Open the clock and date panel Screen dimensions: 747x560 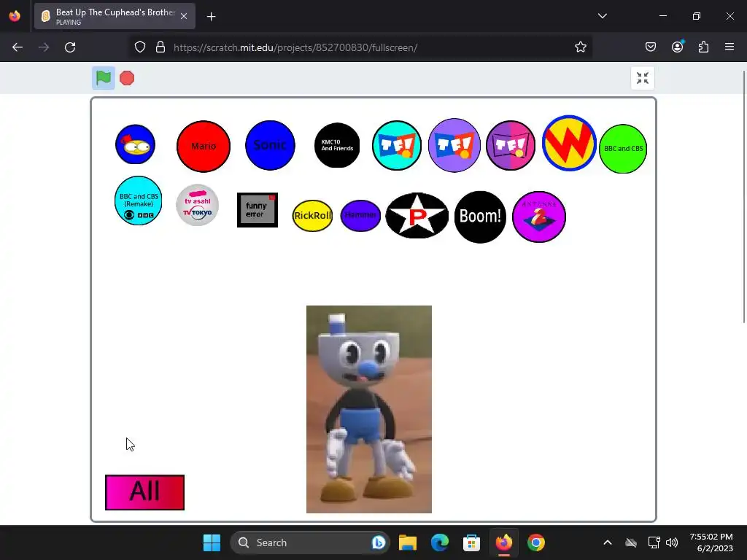tap(712, 542)
